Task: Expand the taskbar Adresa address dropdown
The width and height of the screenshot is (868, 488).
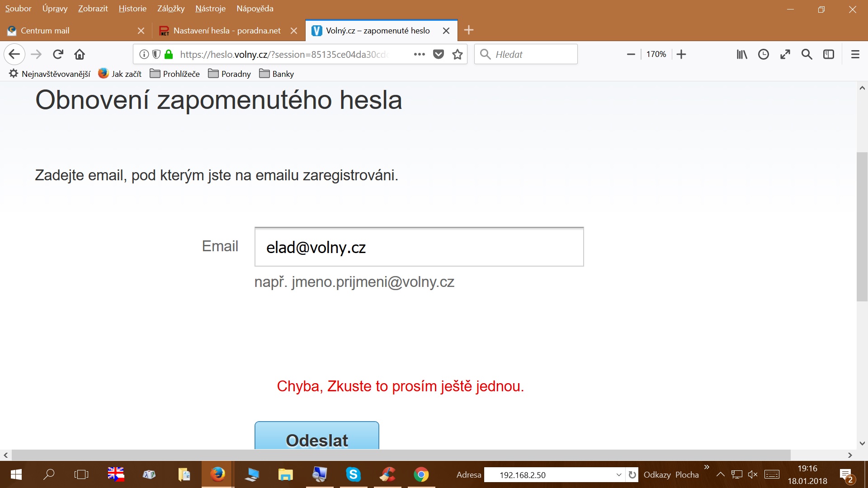Action: [x=618, y=475]
